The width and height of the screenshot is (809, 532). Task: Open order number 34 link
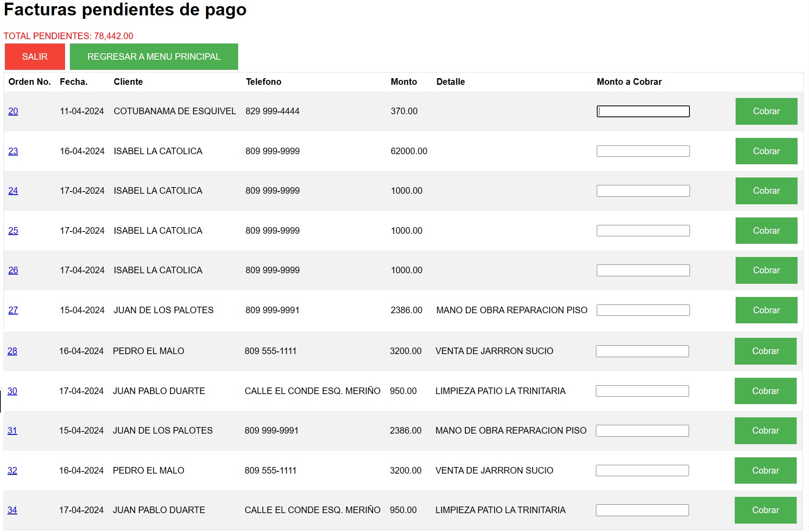[12, 510]
